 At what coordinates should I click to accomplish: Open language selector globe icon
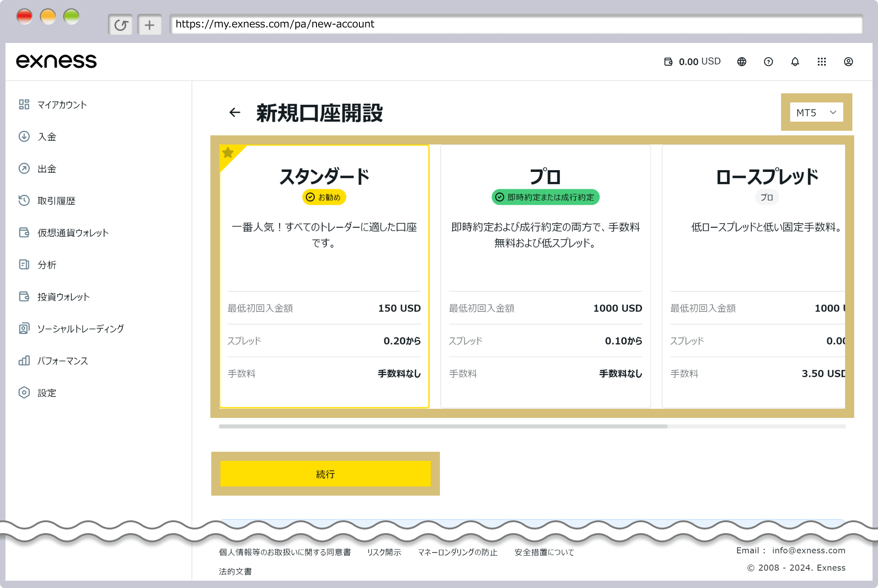point(742,62)
